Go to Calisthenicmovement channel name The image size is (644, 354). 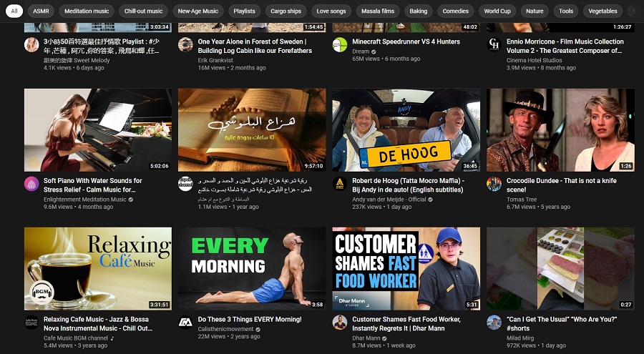coord(225,330)
